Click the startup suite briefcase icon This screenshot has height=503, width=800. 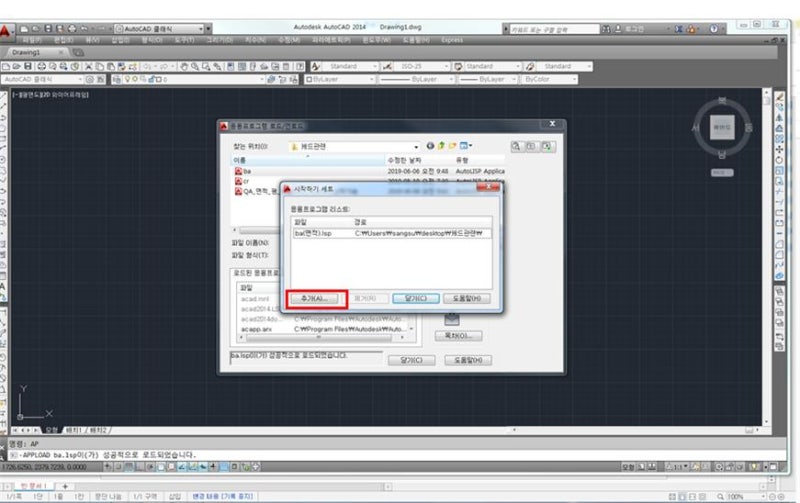coord(452,319)
